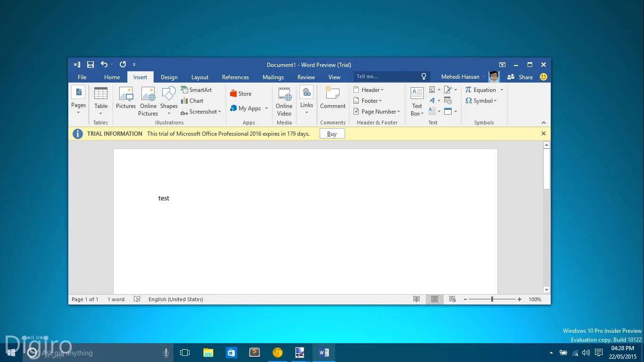Insert an Object
Screen dimensions: 644x362
coord(450,111)
